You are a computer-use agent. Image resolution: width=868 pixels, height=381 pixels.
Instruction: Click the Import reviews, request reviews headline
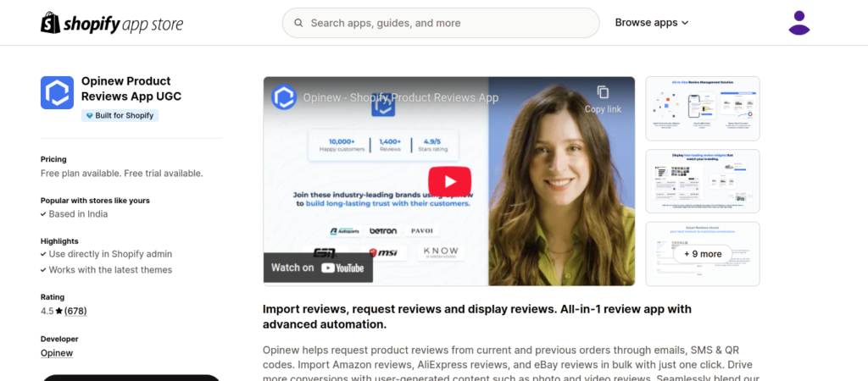tap(477, 317)
